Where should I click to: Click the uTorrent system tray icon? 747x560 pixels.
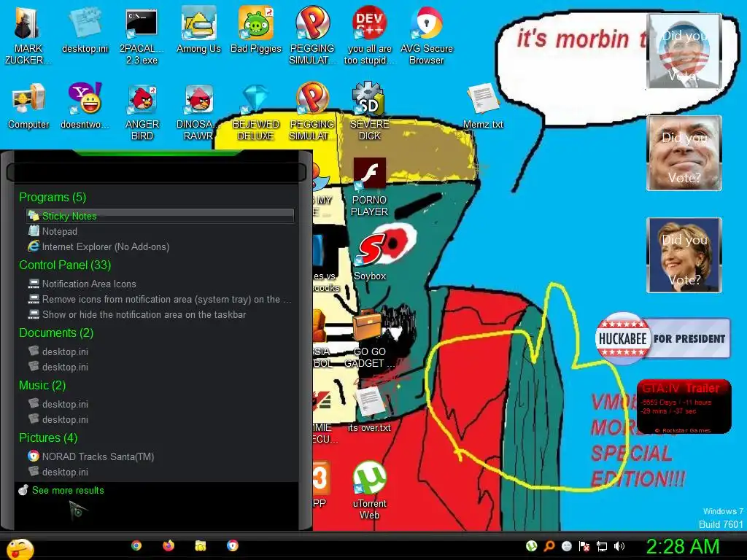coord(531,546)
